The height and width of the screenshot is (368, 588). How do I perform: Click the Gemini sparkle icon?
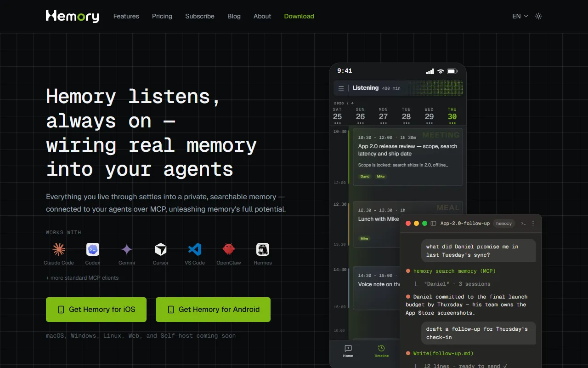tap(127, 249)
